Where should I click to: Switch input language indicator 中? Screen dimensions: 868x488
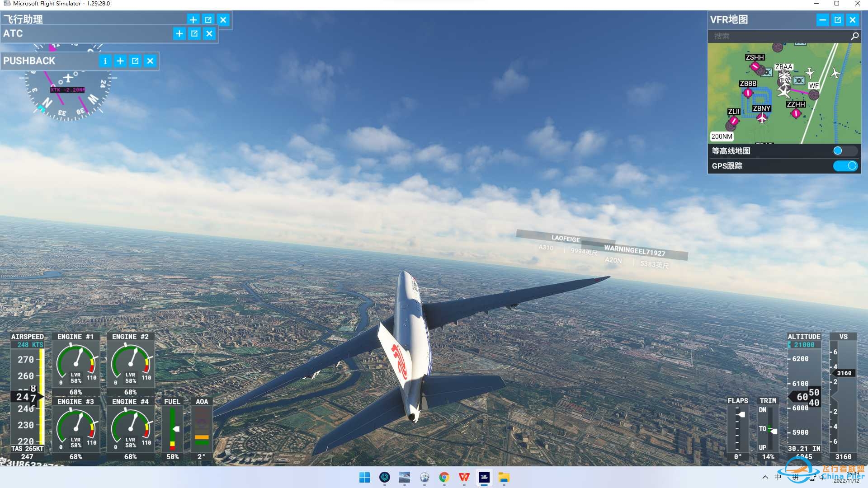pyautogui.click(x=778, y=477)
